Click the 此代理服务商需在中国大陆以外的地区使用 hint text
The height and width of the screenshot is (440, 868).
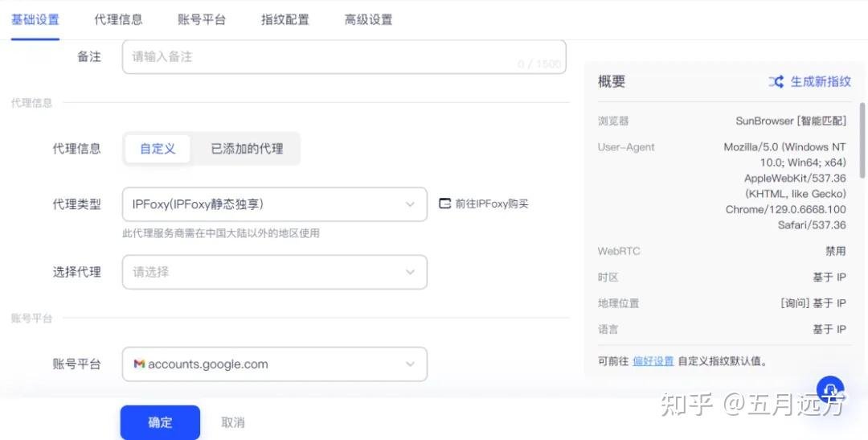(x=221, y=233)
